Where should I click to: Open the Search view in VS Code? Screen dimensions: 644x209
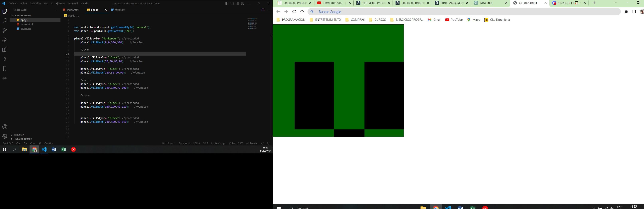pos(5,21)
